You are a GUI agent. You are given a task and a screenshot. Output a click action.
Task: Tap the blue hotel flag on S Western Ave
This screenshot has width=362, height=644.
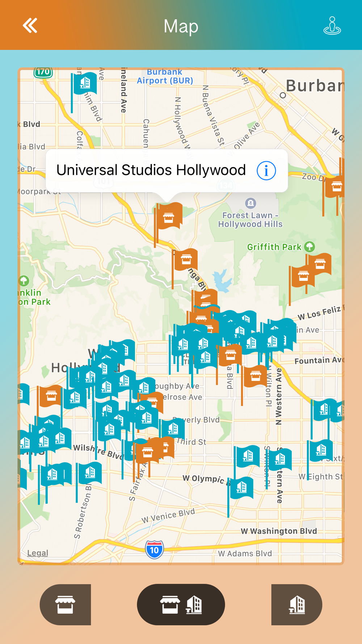pos(280,459)
